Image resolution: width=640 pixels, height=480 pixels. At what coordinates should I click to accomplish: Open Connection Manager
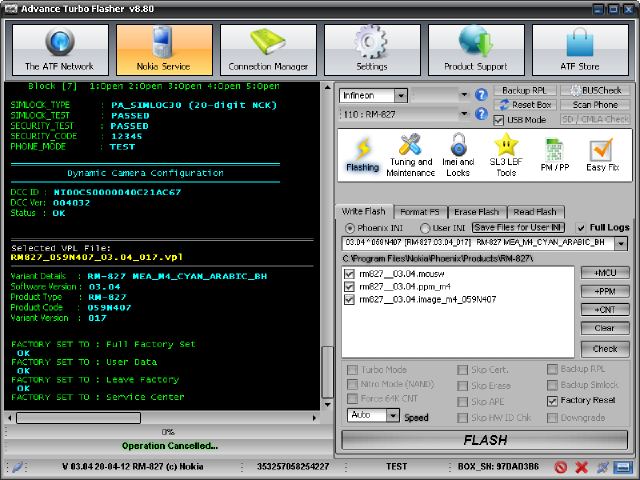(x=268, y=50)
